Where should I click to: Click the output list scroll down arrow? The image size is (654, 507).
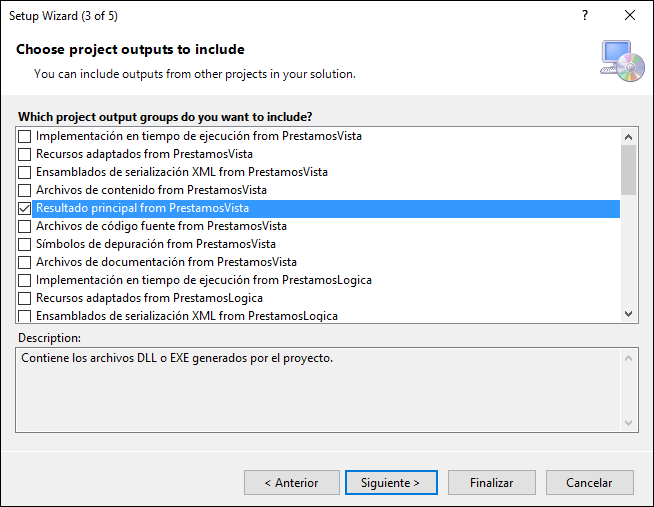coord(629,314)
